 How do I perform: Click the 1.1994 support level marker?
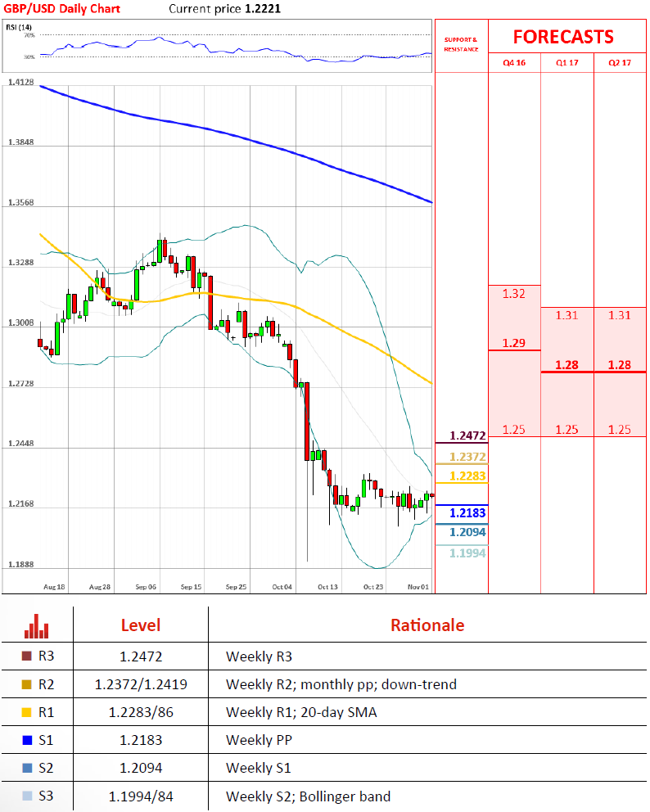coord(467,553)
